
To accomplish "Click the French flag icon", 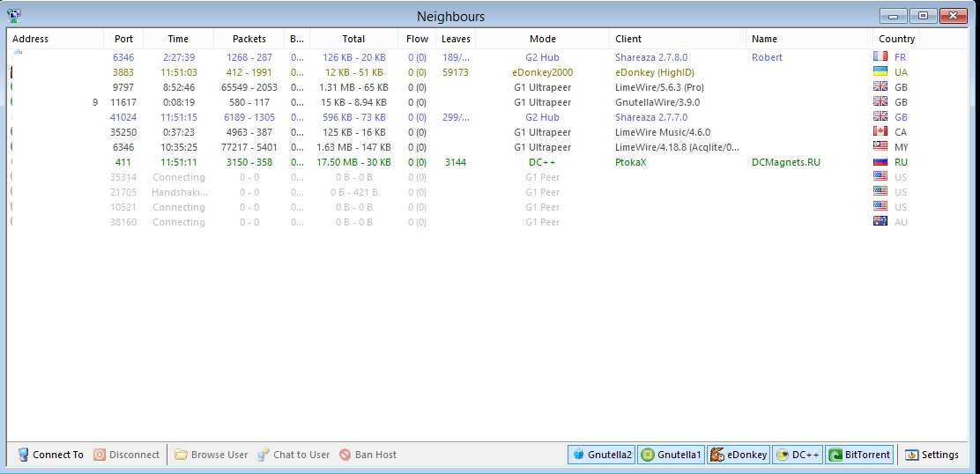I will pos(880,57).
